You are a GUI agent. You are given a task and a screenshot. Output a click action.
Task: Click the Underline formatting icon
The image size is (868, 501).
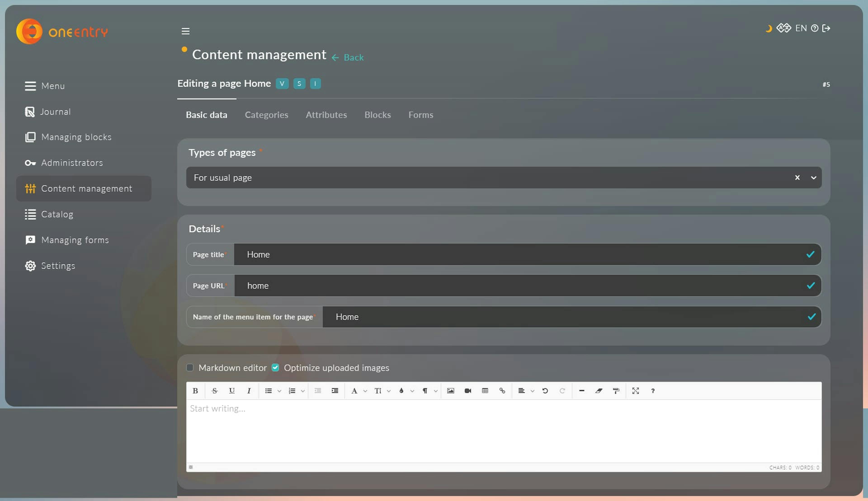point(231,391)
